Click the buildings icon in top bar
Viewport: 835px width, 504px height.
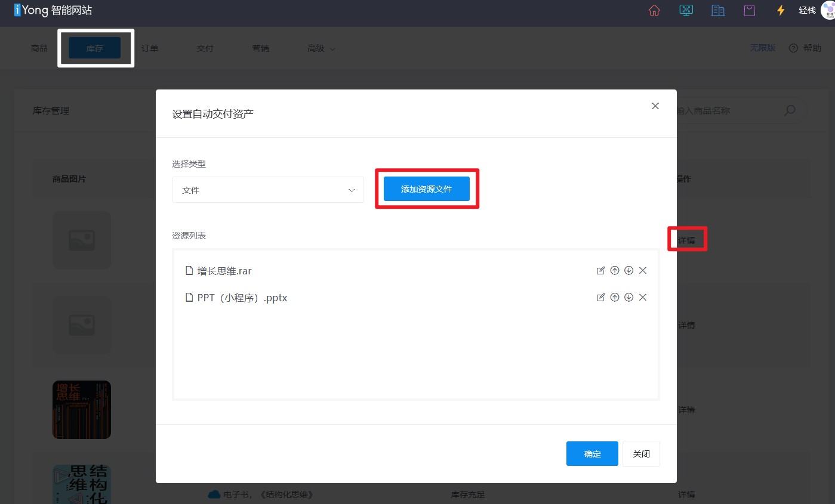click(717, 10)
